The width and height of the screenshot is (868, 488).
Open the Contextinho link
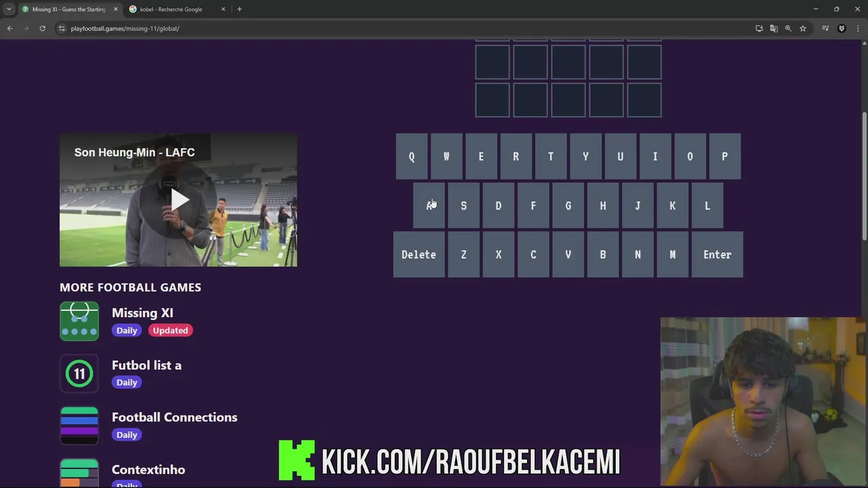click(x=149, y=469)
